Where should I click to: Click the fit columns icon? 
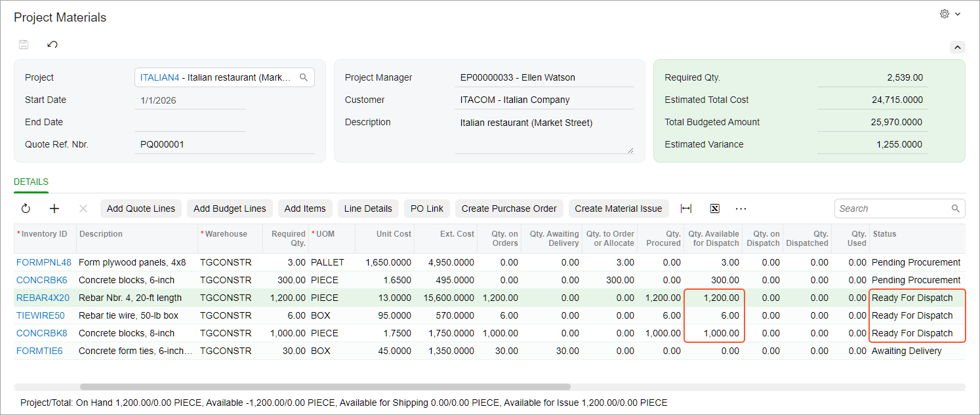[x=686, y=208]
